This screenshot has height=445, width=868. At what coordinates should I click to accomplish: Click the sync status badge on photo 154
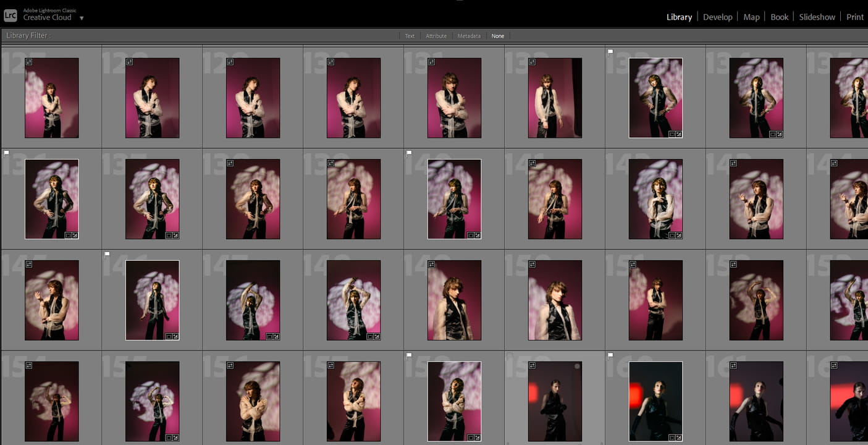point(28,366)
